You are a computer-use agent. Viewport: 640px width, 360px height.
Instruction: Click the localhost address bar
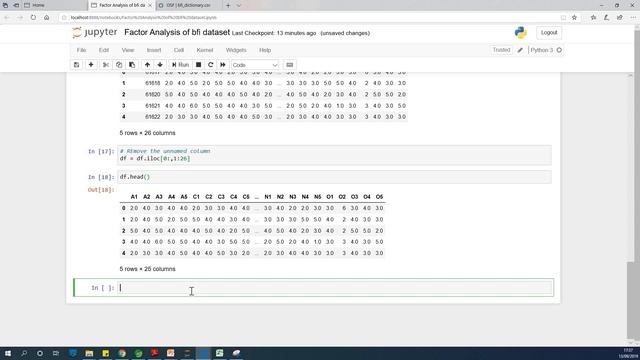310,18
